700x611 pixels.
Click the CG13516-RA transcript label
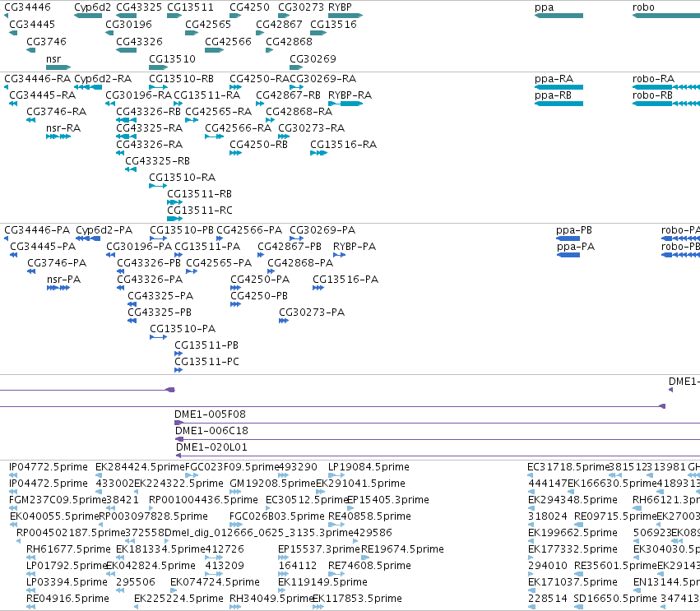(343, 145)
